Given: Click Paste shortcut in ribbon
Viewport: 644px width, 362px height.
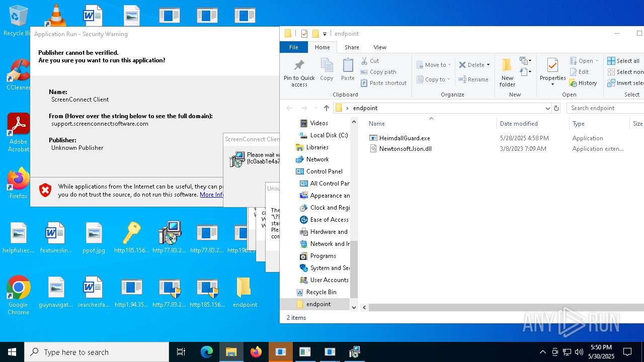Looking at the screenshot, I should point(383,83).
